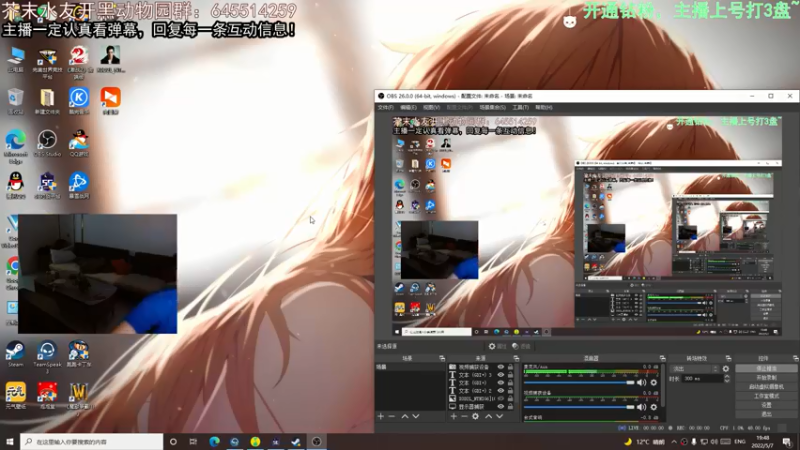The image size is (800, 450).
Task: Open the 编辑(E) menu in OBS
Action: coord(408,108)
